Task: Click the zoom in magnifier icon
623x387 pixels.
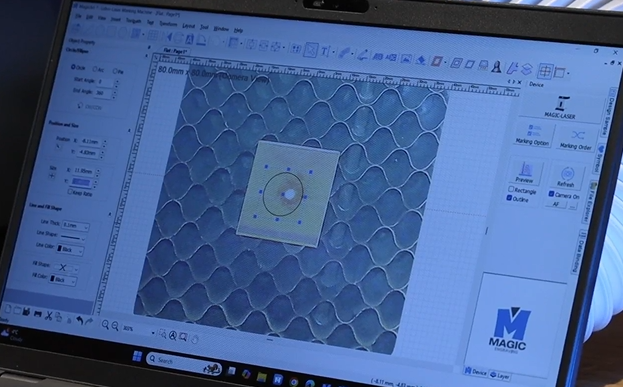Action: click(x=105, y=325)
